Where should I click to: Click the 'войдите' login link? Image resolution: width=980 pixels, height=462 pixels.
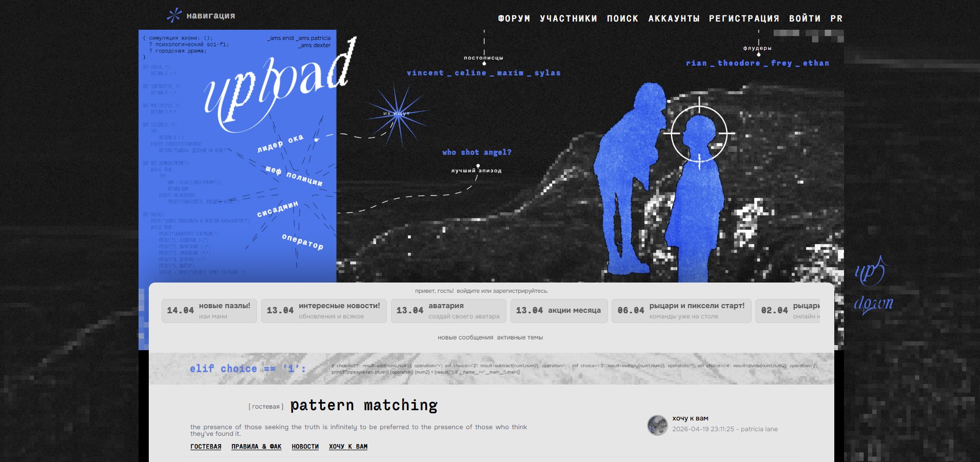tap(466, 291)
